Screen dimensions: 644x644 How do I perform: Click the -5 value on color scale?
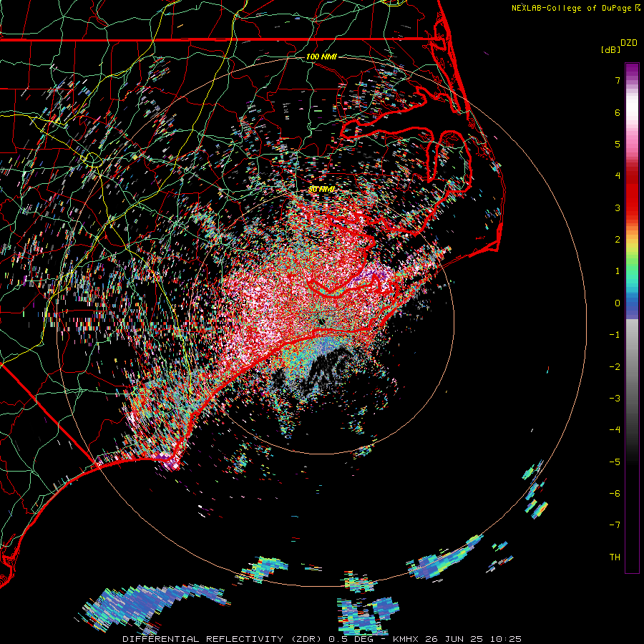tap(615, 462)
